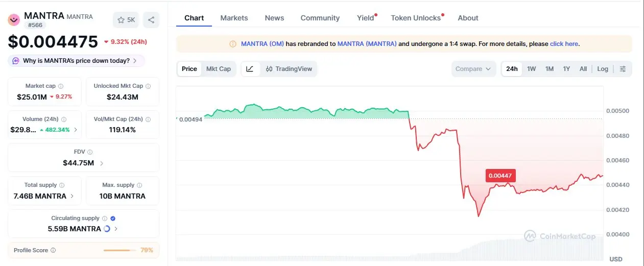Open the Compare dropdown
The width and height of the screenshot is (644, 266).
pos(473,69)
